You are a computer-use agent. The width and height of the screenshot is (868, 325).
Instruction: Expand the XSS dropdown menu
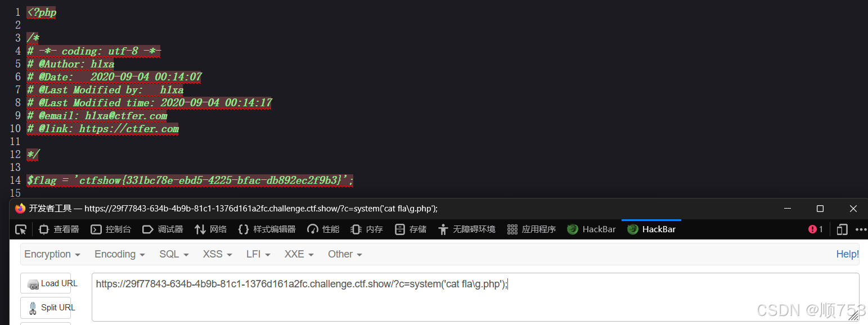coord(218,254)
